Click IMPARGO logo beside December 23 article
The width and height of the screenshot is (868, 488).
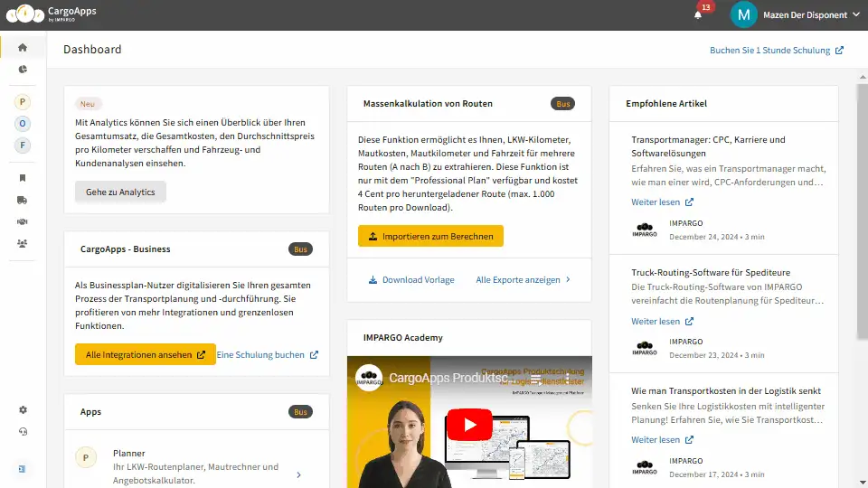coord(645,348)
